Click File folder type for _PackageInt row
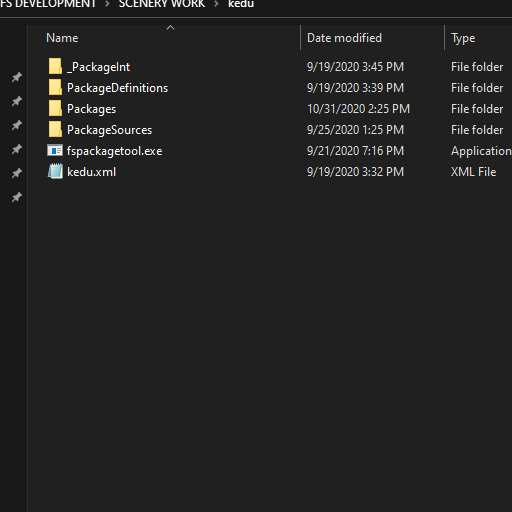 tap(477, 67)
